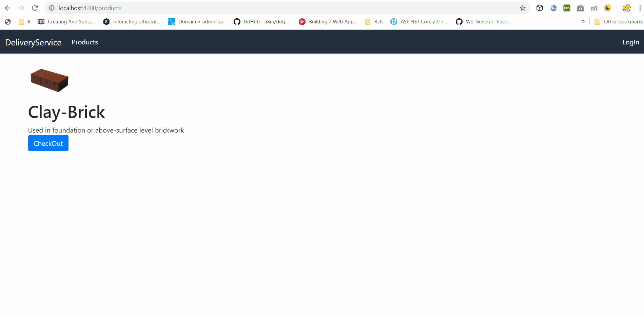Expand hidden bookmarks with the chevron

click(x=583, y=21)
